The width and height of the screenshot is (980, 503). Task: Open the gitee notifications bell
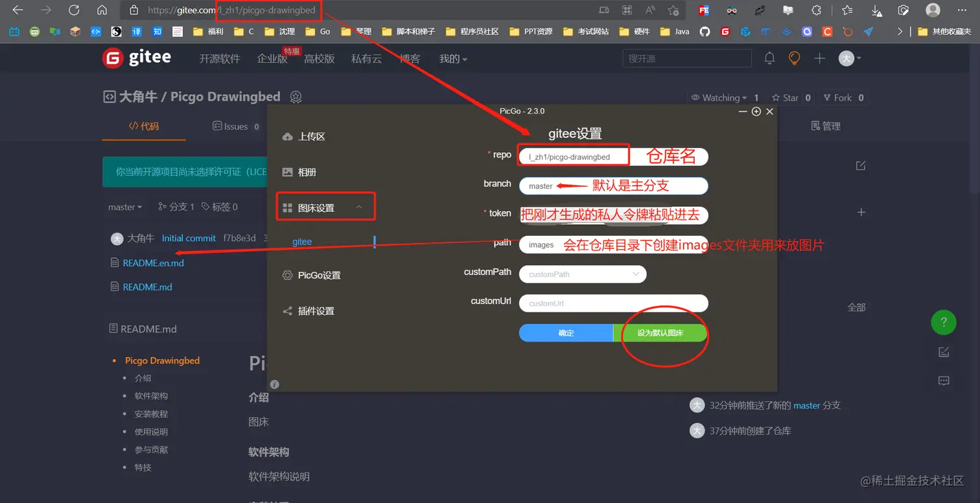tap(769, 58)
